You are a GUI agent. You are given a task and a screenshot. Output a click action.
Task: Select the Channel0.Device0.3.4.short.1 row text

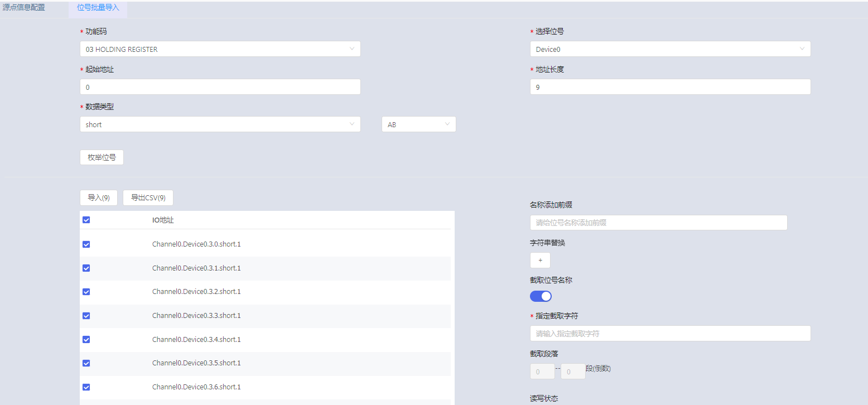196,340
